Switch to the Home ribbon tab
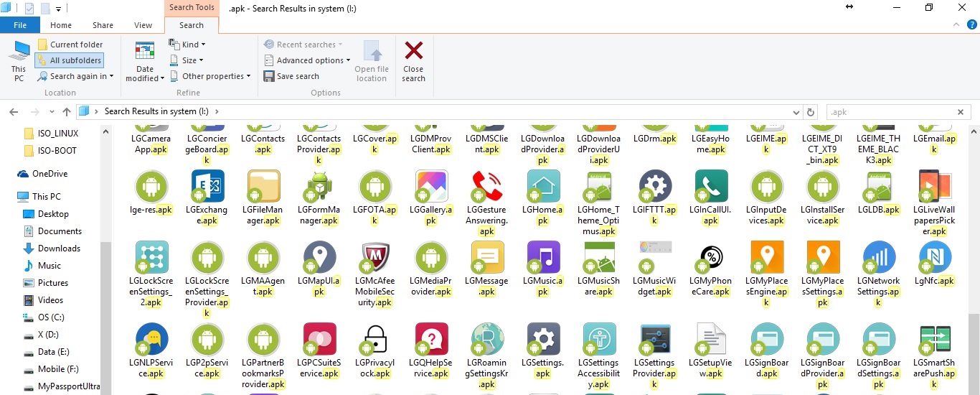980x395 pixels. click(x=61, y=25)
